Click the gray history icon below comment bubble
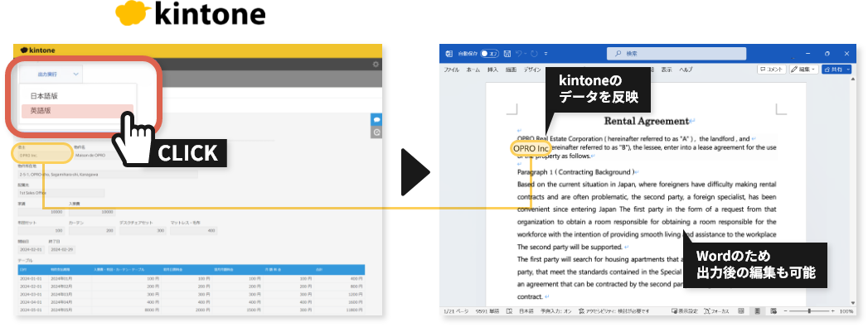This screenshot has height=327, width=868. tap(376, 132)
